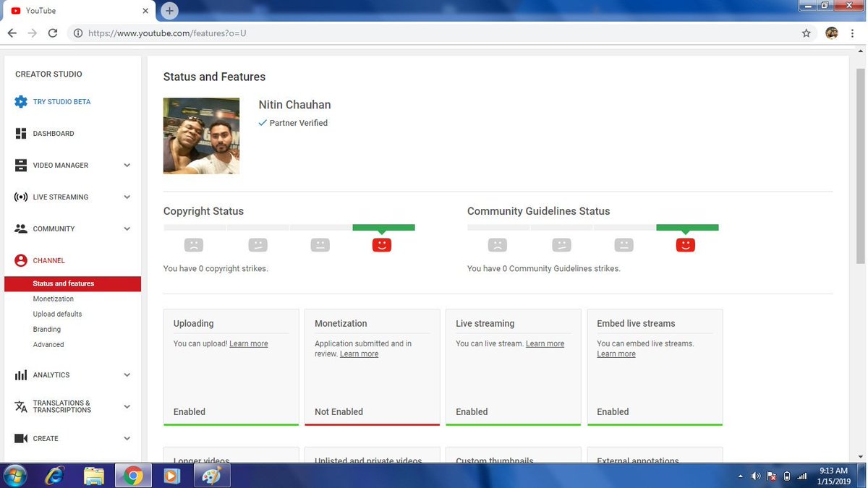This screenshot has width=868, height=488.
Task: Open the Advanced channel settings
Action: click(48, 345)
